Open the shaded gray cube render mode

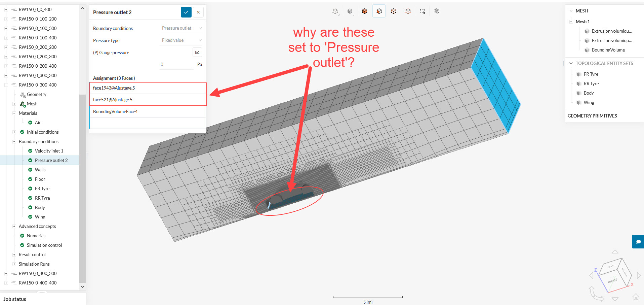pos(350,11)
